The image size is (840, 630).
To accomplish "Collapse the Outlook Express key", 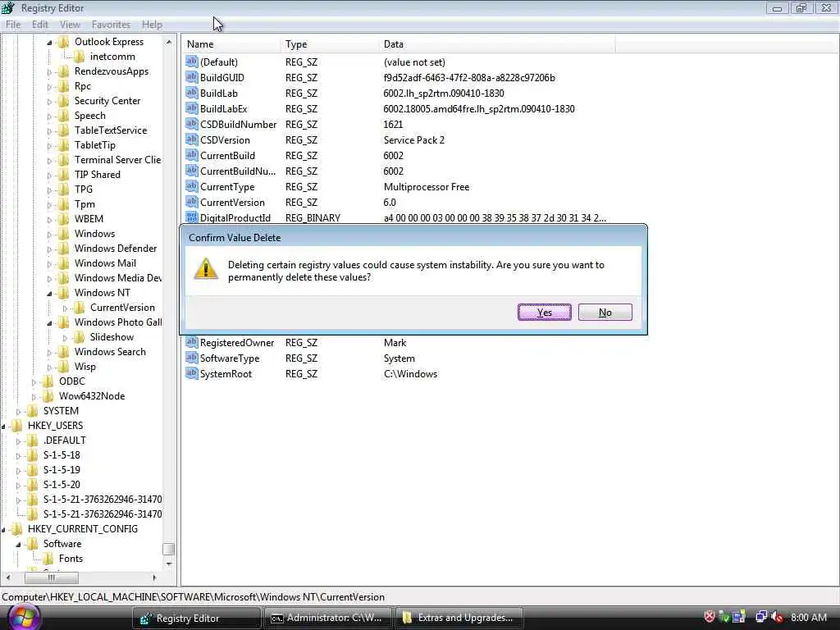I will (x=49, y=43).
